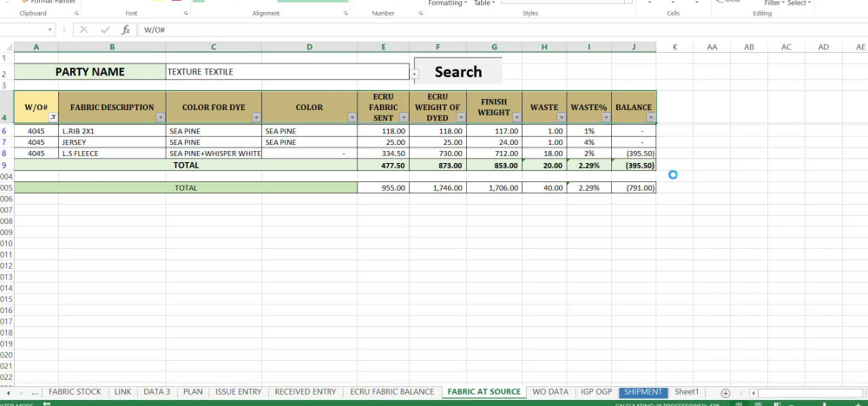Open the WASTE column filter dropdown
The height and width of the screenshot is (406, 868).
(562, 117)
